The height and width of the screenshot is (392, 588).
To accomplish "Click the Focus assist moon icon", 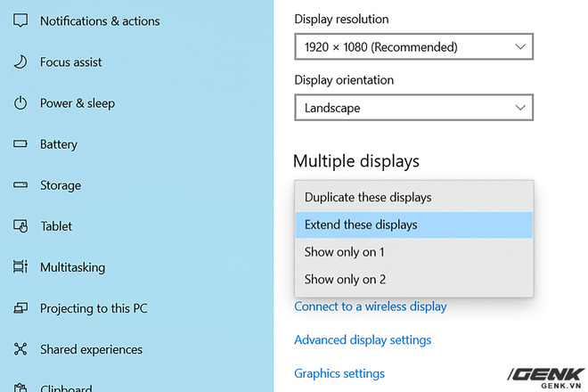I will tap(20, 61).
